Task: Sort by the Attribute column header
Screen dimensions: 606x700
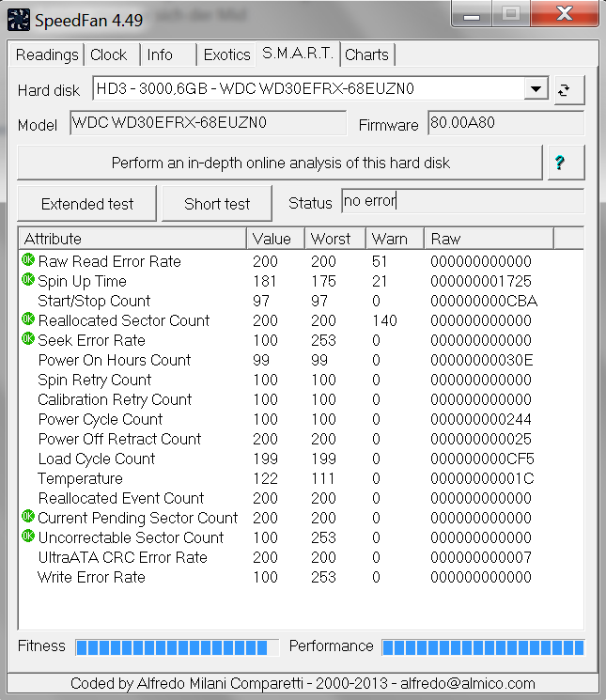Action: click(132, 239)
